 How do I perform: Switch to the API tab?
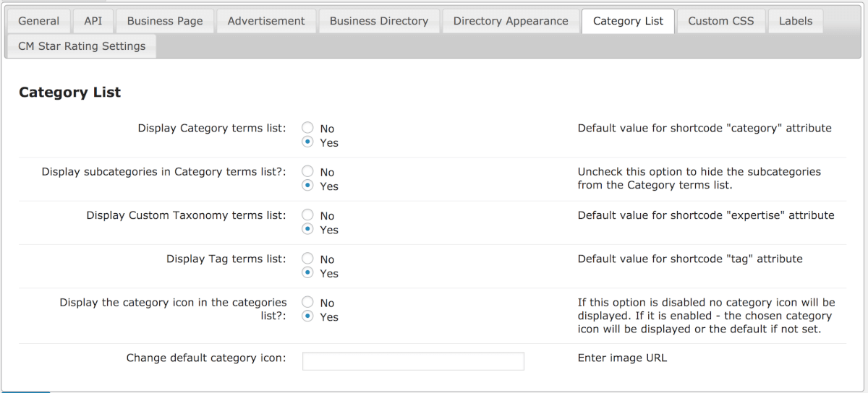point(93,21)
